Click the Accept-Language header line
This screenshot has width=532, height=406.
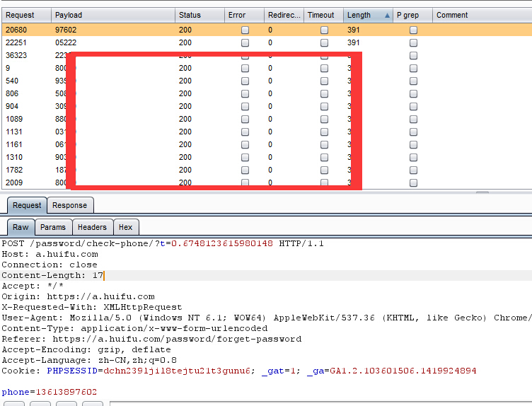coord(89,360)
